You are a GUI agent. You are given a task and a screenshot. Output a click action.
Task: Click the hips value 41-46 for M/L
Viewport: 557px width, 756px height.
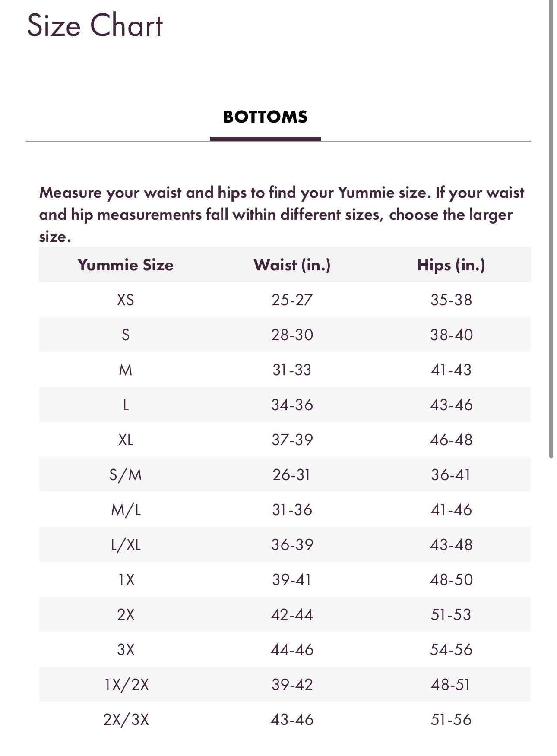(451, 509)
